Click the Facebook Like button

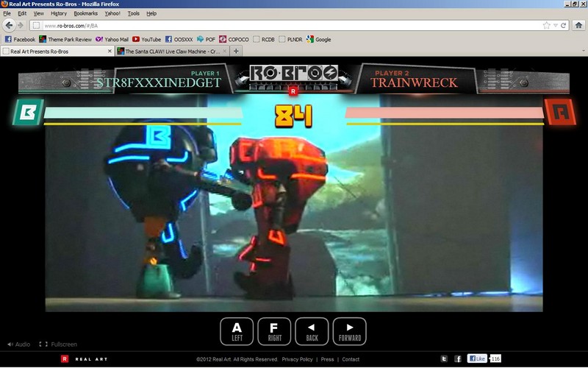[x=477, y=358]
